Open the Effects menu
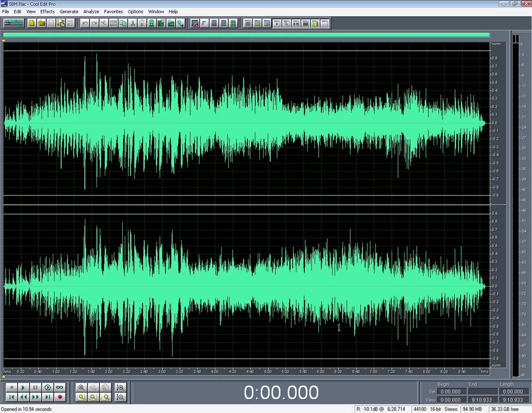 [x=47, y=12]
